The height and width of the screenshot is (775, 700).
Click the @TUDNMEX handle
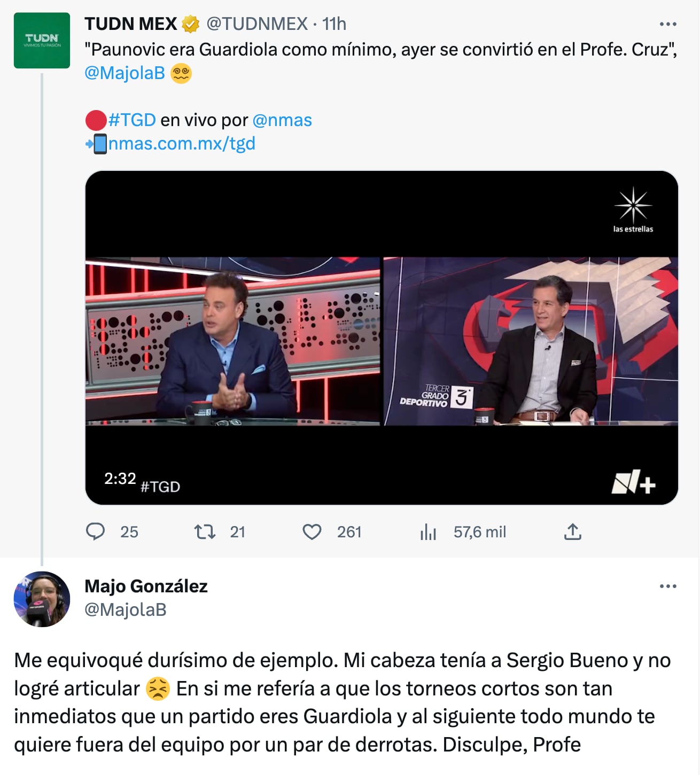257,24
